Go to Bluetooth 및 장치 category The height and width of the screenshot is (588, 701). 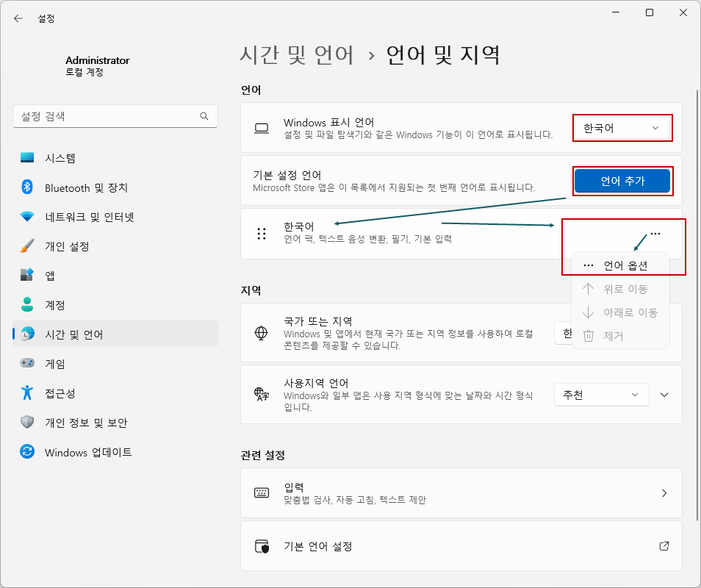115,187
